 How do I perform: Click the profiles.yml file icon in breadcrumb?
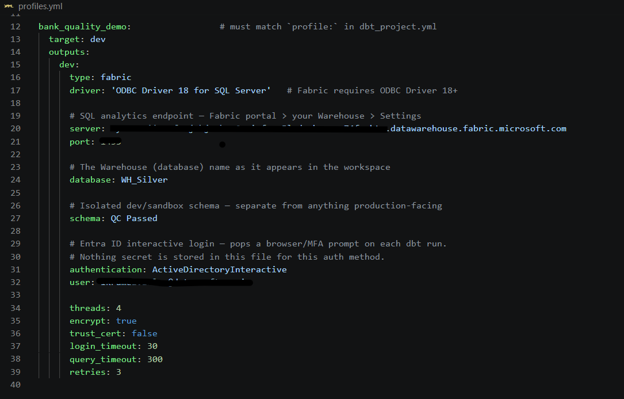pyautogui.click(x=8, y=6)
